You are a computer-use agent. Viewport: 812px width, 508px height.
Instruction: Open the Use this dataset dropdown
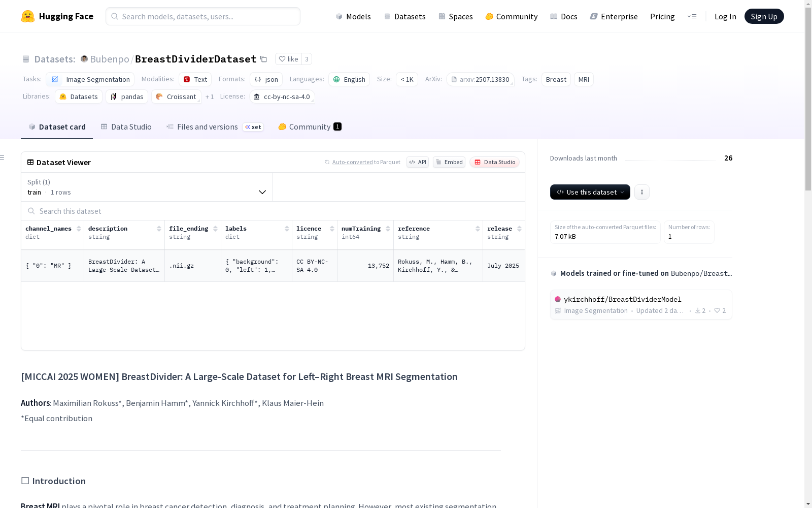pos(590,192)
